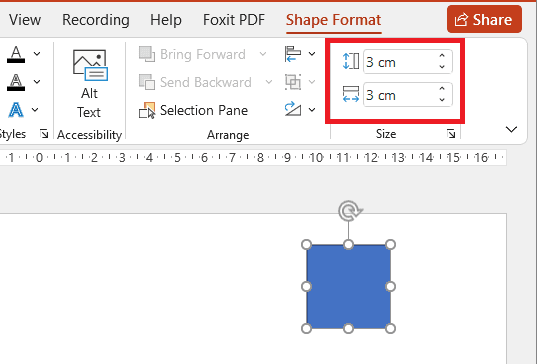Expand the Rotate dropdown arrow
537x364 pixels.
coord(312,110)
